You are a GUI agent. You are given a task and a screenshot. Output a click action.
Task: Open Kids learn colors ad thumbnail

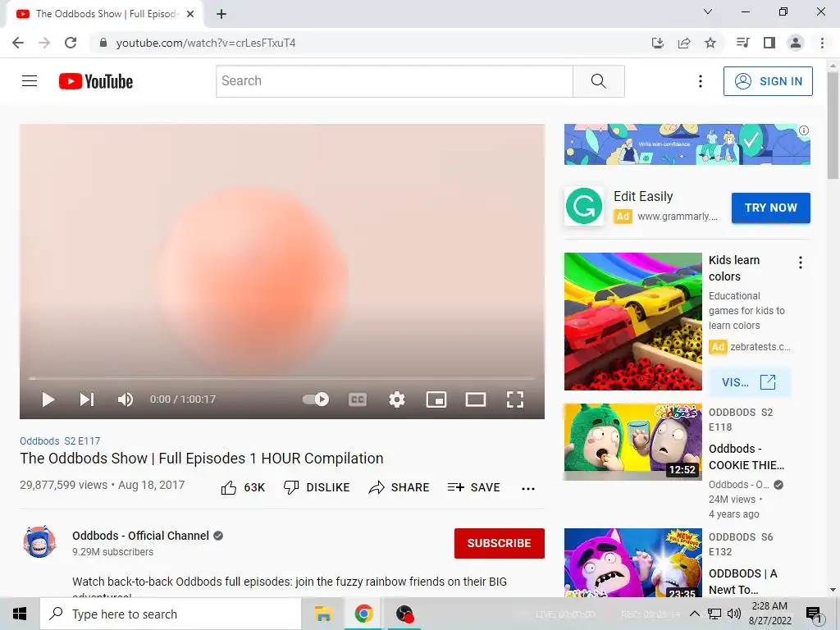(632, 322)
